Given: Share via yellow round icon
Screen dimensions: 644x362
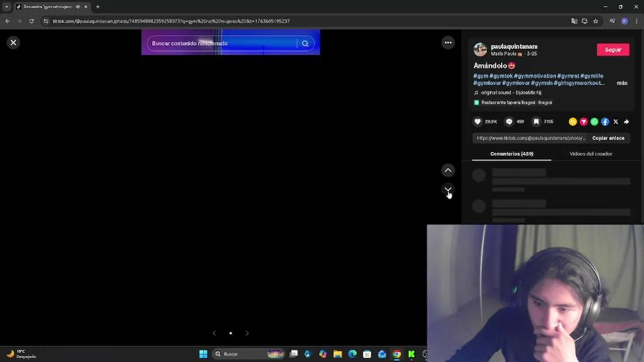Looking at the screenshot, I should point(573,122).
